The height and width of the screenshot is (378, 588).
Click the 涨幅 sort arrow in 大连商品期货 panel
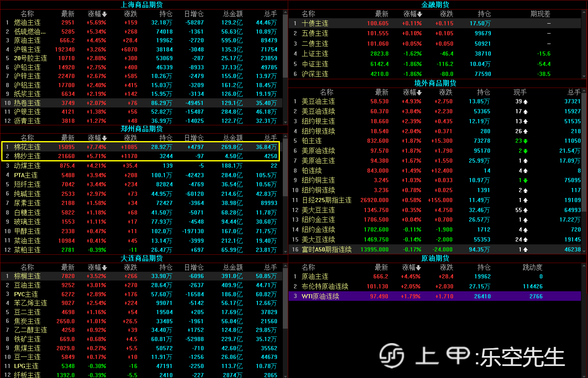[104, 268]
